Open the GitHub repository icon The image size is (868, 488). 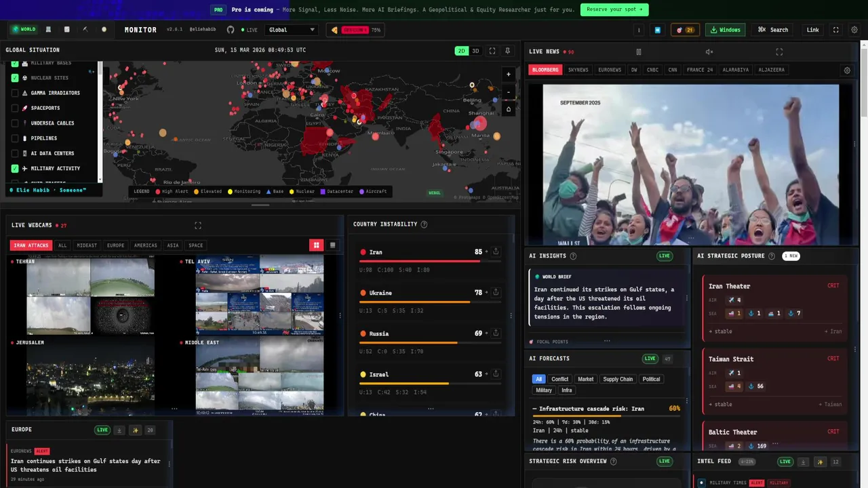pyautogui.click(x=231, y=30)
